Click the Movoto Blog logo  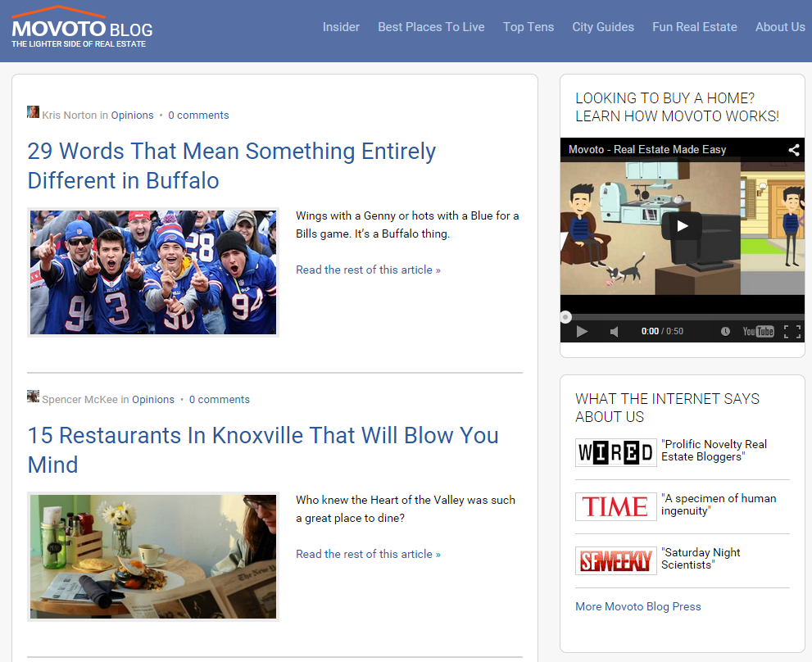point(82,27)
